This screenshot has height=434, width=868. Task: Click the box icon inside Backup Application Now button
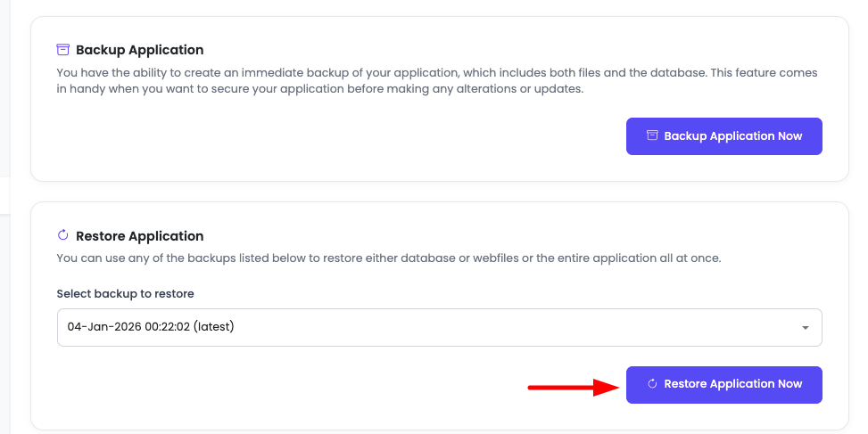[652, 136]
